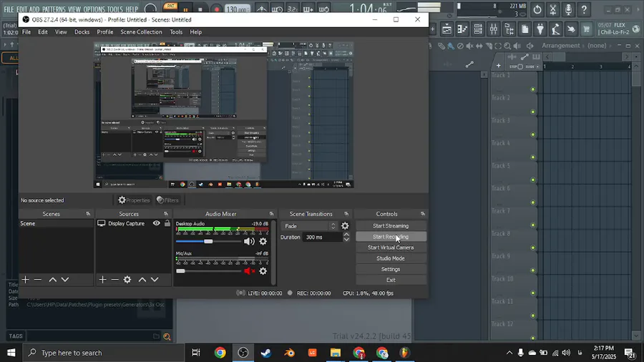Move source up in the Sources panel

click(142, 280)
